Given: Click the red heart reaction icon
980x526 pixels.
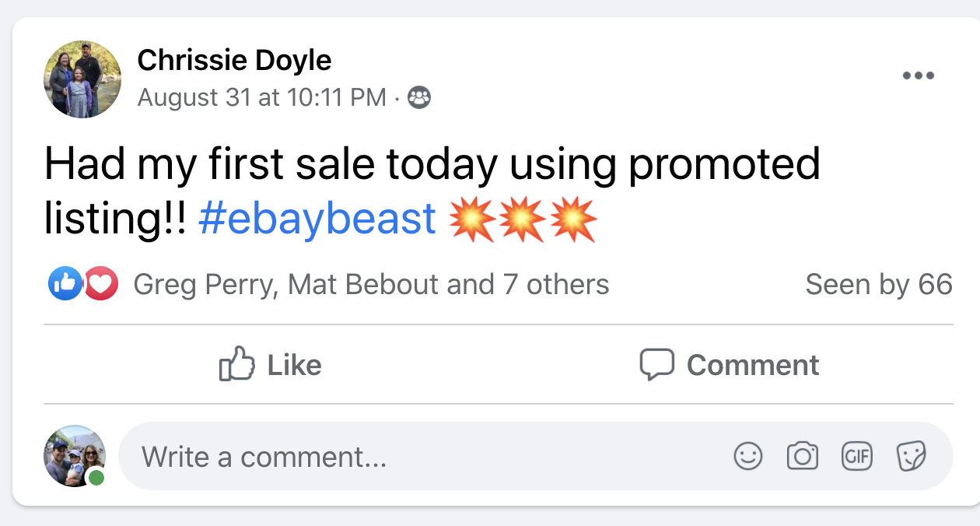Looking at the screenshot, I should coord(101,284).
